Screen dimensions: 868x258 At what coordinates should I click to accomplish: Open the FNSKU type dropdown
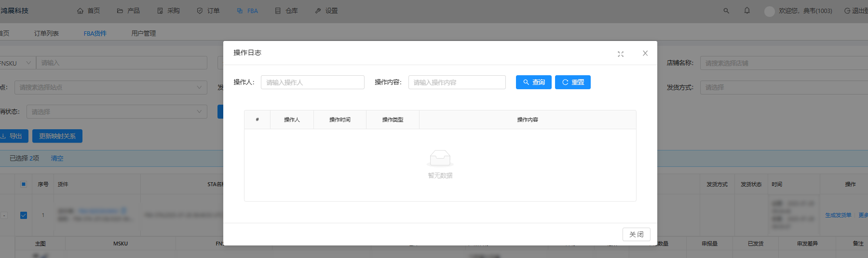16,63
